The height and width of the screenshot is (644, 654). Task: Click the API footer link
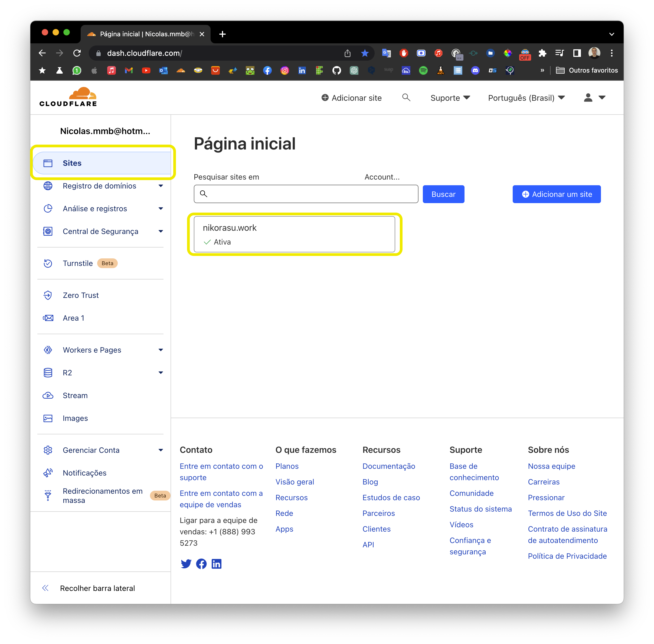(x=368, y=545)
